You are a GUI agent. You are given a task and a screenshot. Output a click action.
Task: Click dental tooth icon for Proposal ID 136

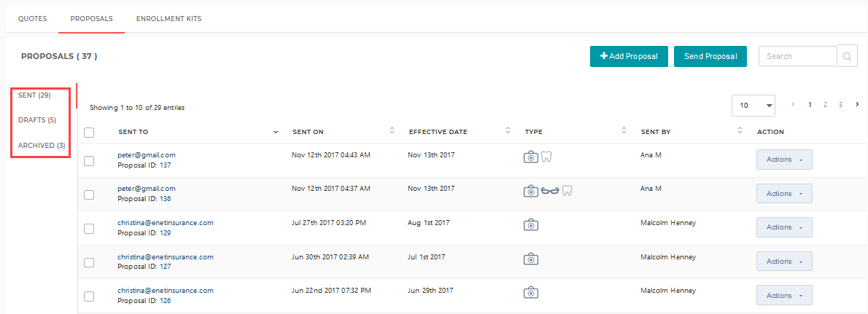click(567, 192)
